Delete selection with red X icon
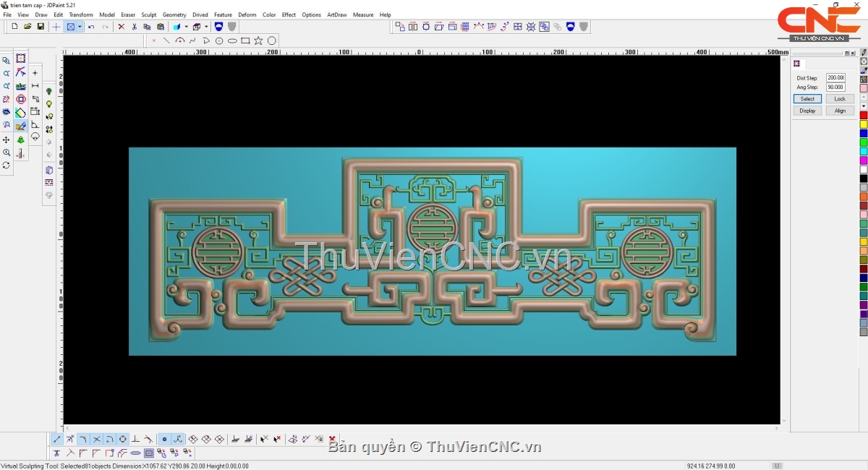 click(121, 27)
